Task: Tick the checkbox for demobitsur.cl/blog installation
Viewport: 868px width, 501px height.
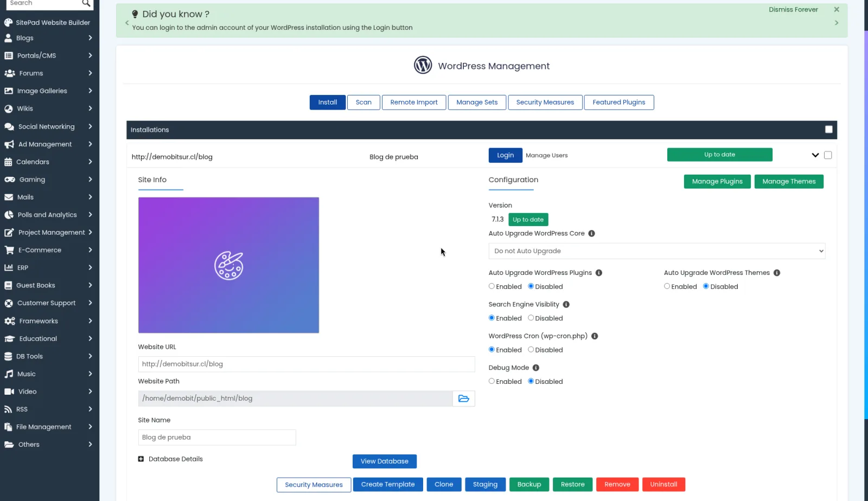Action: 828,155
